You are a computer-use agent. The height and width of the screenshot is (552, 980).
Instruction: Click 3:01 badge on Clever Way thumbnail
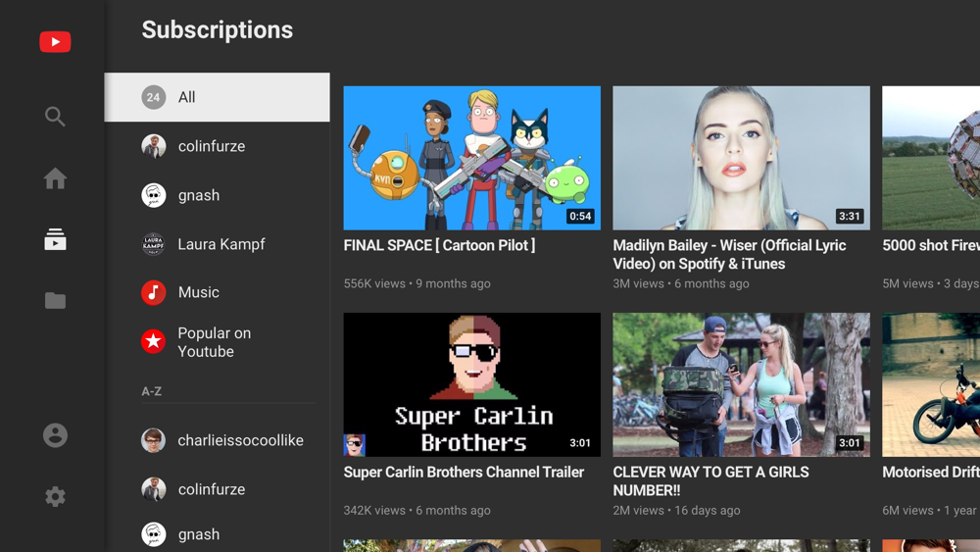pos(850,442)
